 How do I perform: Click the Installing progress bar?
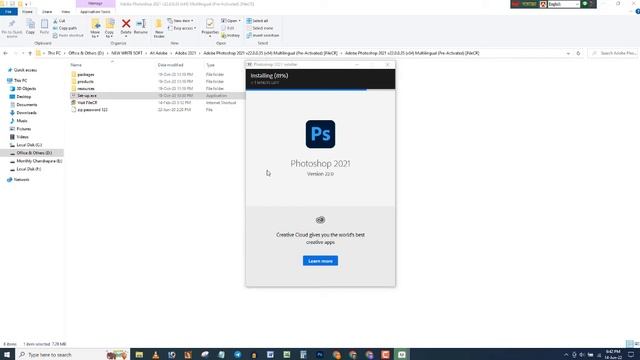pyautogui.click(x=320, y=89)
